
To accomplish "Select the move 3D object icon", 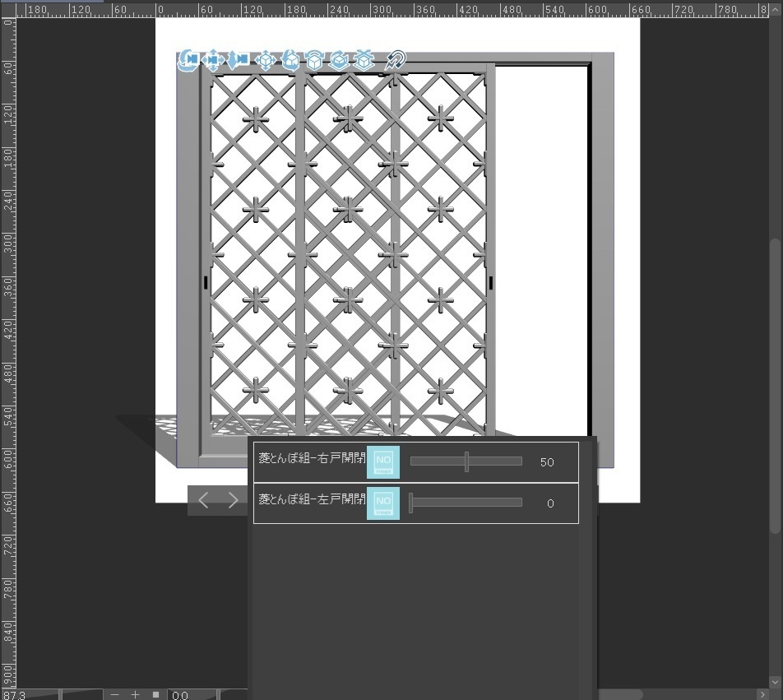I will [265, 60].
